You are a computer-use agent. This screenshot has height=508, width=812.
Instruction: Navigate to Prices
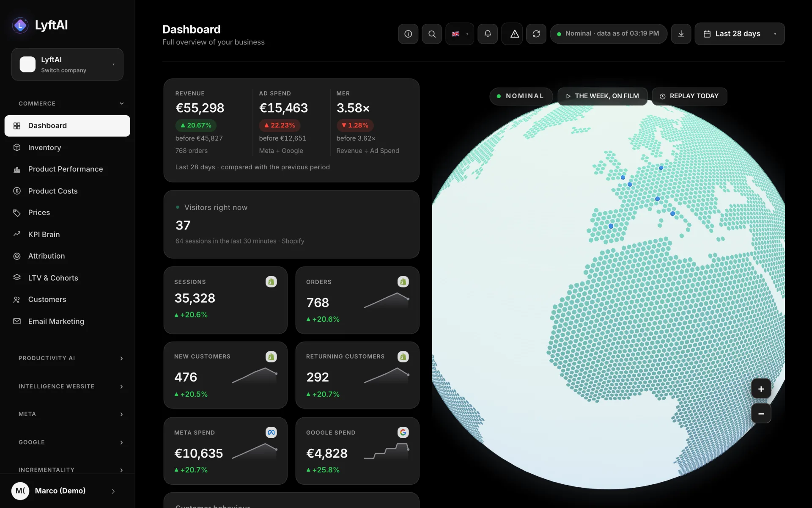click(x=67, y=213)
